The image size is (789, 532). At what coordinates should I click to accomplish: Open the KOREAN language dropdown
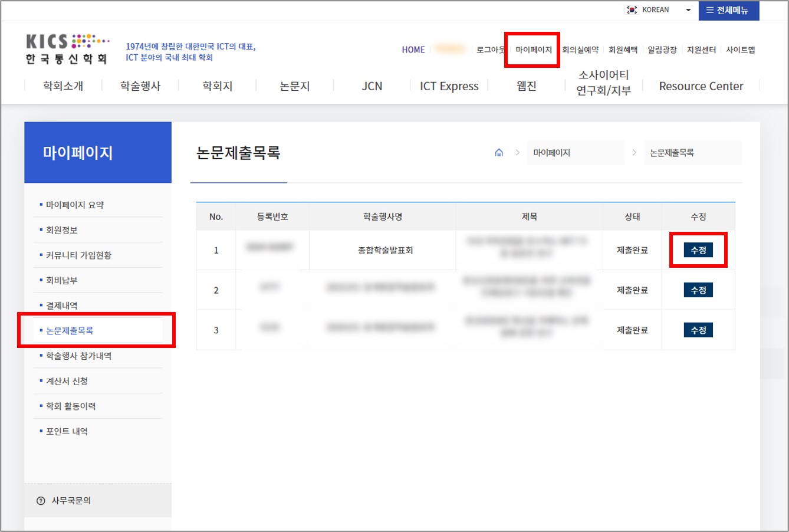point(660,10)
